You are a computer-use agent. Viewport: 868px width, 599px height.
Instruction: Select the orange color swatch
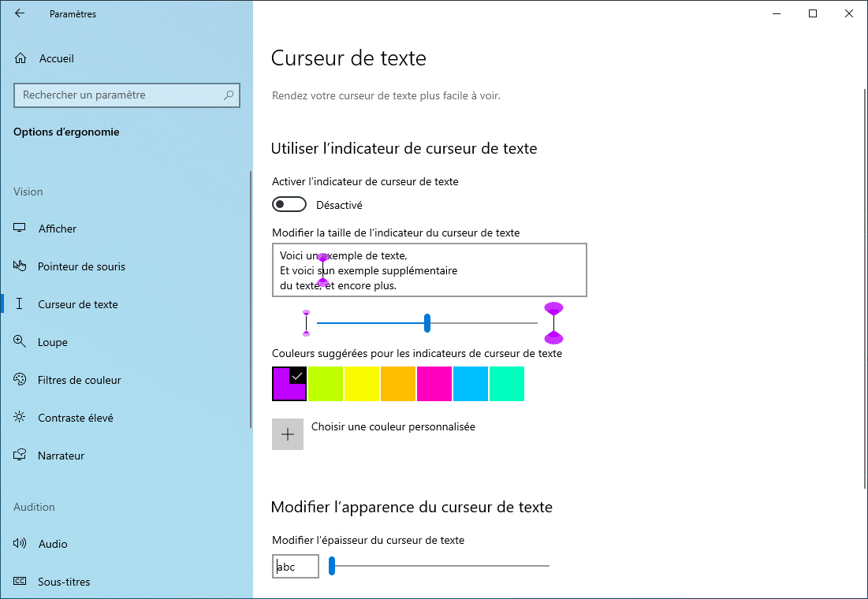pos(398,384)
